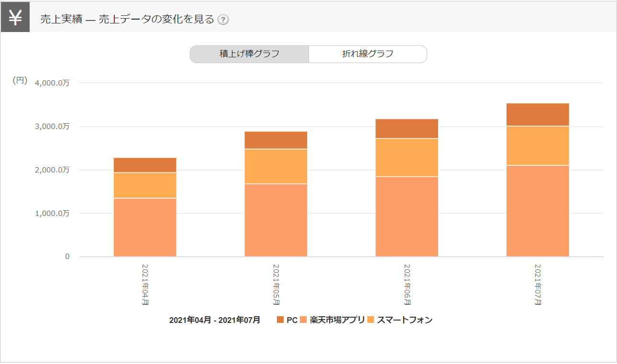
Task: Click 楽天市場アプリ segment of 2021年05月 bar
Action: click(276, 220)
